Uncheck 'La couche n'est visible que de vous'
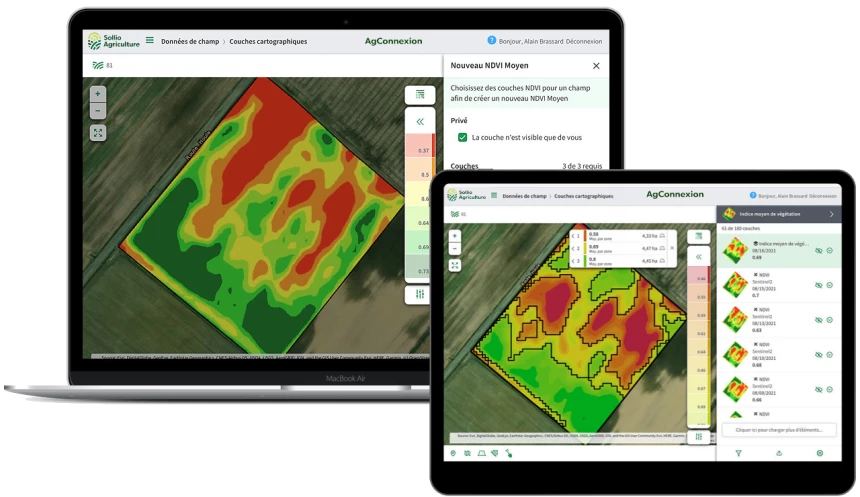This screenshot has width=860, height=497. click(x=461, y=137)
